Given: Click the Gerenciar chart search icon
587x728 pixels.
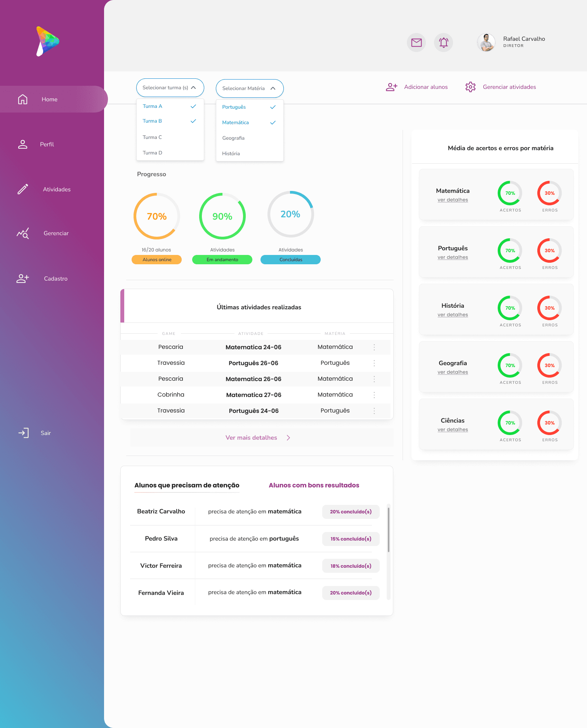Looking at the screenshot, I should 23,233.
